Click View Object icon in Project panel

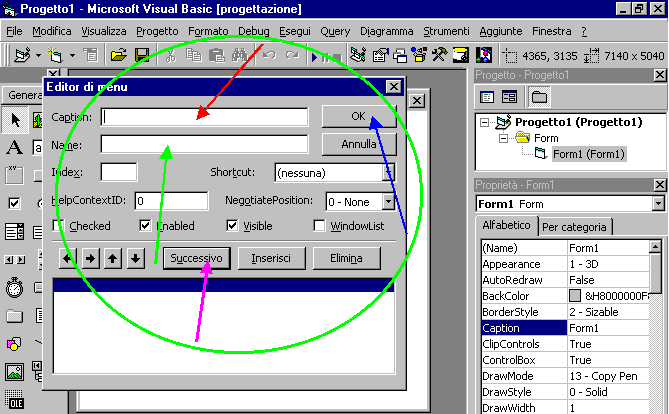click(509, 97)
